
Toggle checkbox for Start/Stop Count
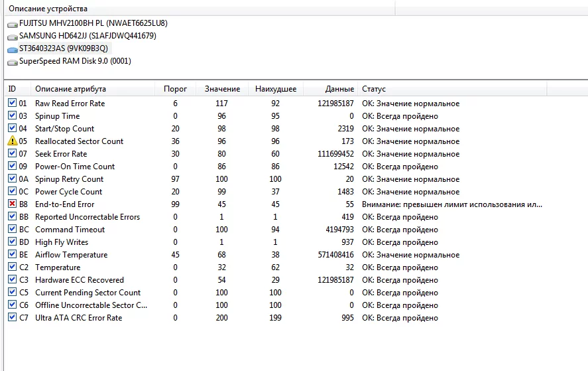(13, 128)
